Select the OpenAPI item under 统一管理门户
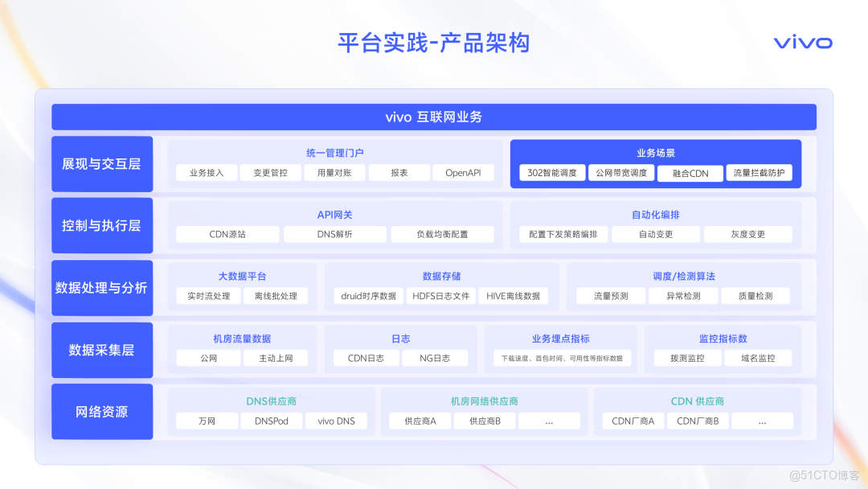Image resolution: width=868 pixels, height=489 pixels. click(463, 172)
